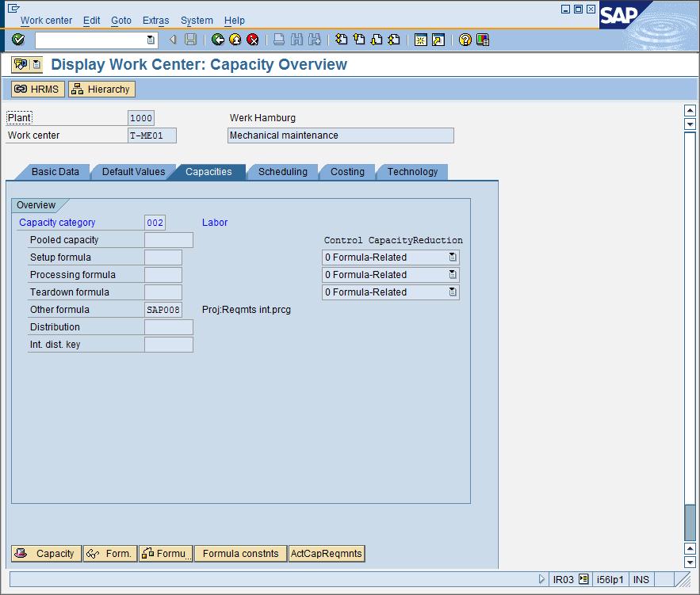Open the Edit menu
700x595 pixels.
pos(91,21)
